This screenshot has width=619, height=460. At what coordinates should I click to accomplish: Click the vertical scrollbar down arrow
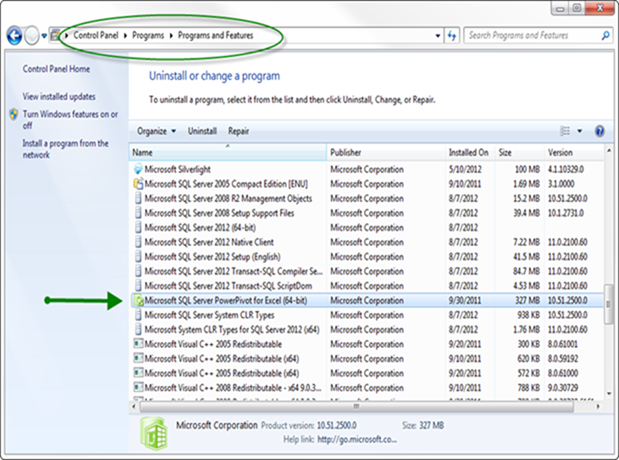click(609, 393)
